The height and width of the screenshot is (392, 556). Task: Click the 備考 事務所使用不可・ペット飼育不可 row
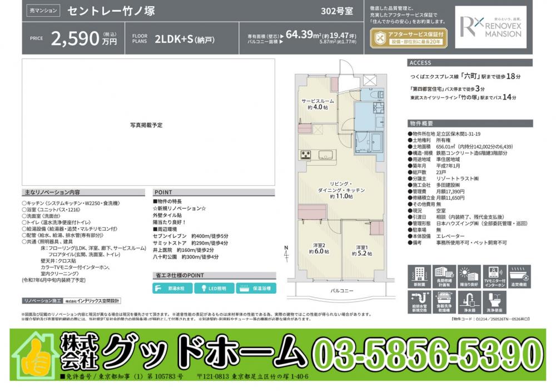point(458,242)
